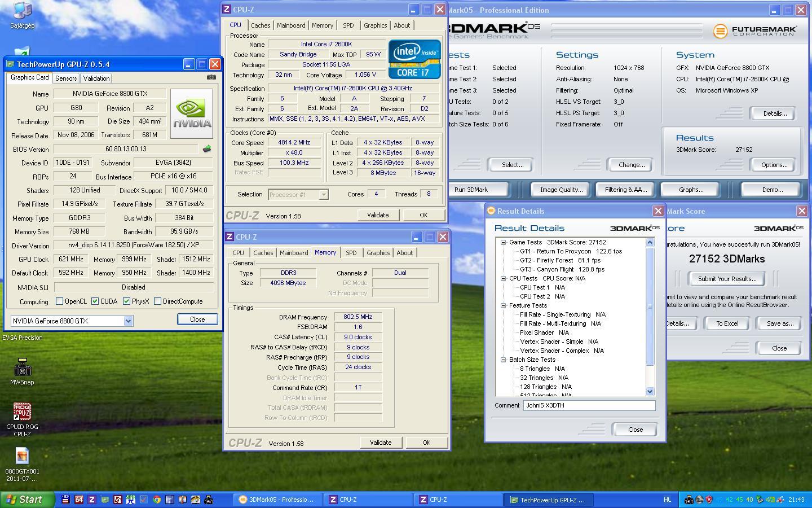Image resolution: width=812 pixels, height=508 pixels.
Task: Click the NVIDIA logo in GPU-Z
Action: coord(192,113)
